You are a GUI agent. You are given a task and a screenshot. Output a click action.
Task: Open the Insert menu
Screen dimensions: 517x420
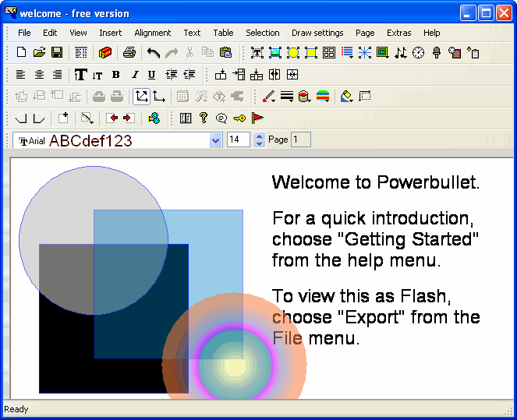(111, 33)
